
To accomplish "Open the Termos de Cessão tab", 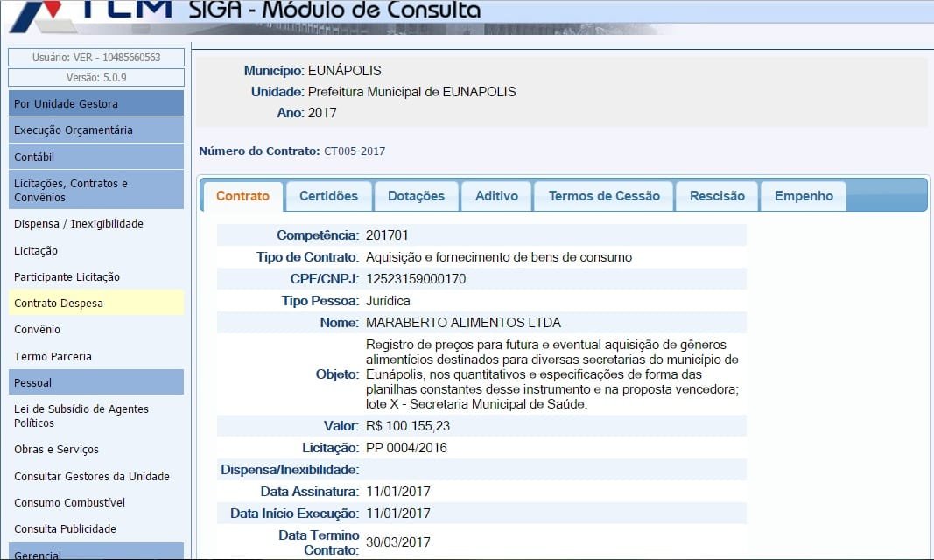I will [603, 196].
